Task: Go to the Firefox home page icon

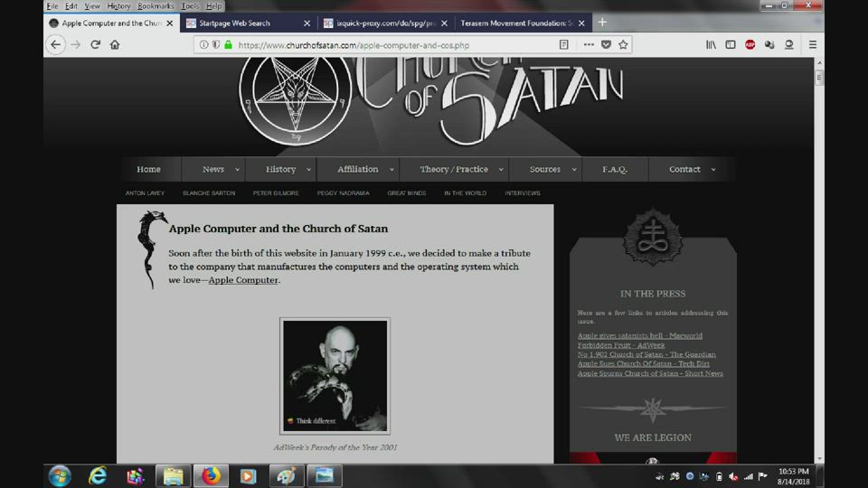Action: (115, 44)
